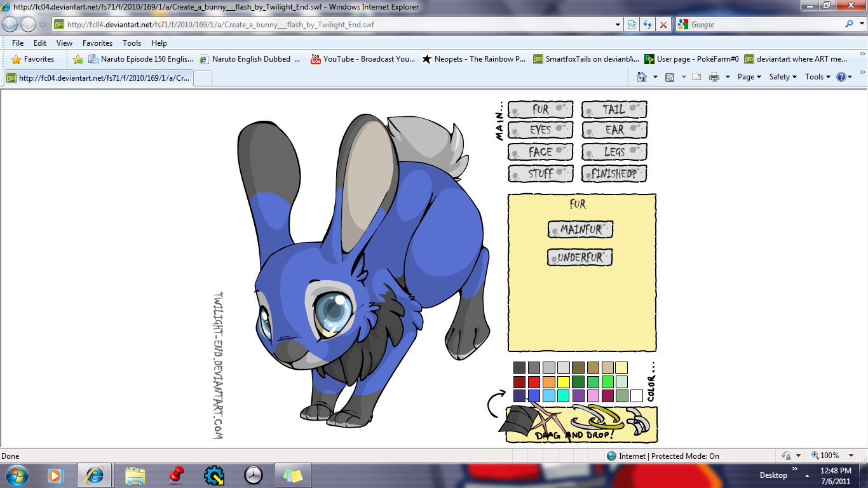
Task: Open the Edit menu
Action: [x=40, y=43]
